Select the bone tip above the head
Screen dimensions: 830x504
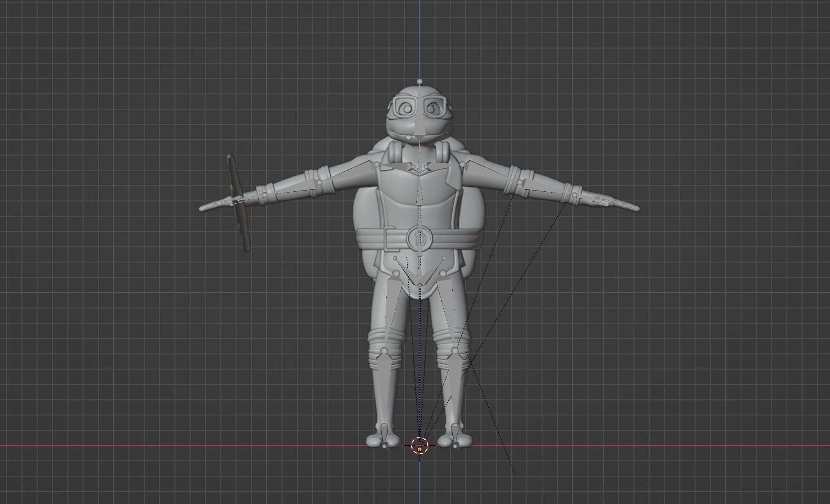click(420, 82)
